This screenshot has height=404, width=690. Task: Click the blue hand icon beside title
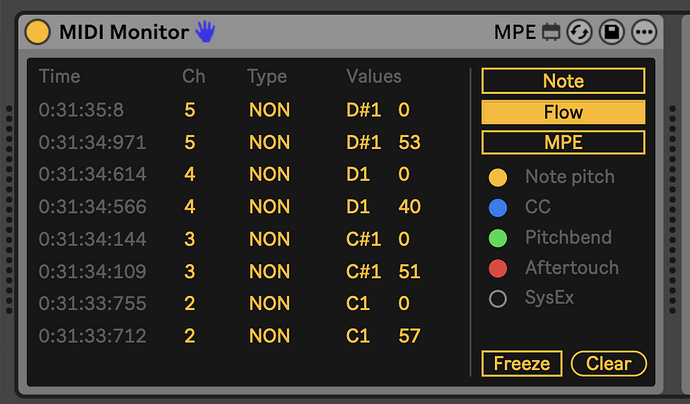click(205, 32)
